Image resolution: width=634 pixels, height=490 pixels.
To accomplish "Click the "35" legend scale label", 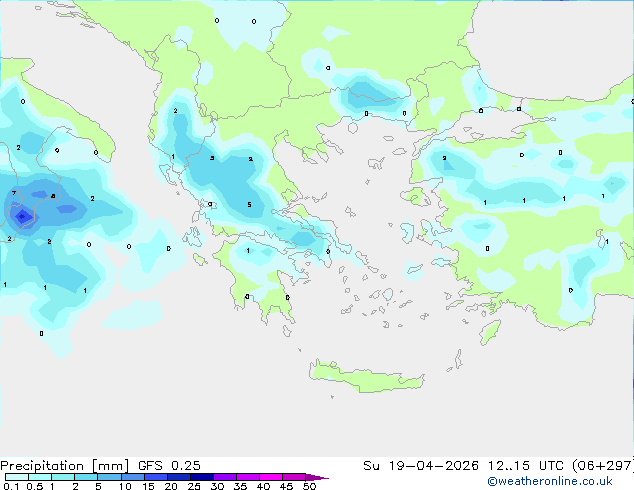I will click(240, 486).
